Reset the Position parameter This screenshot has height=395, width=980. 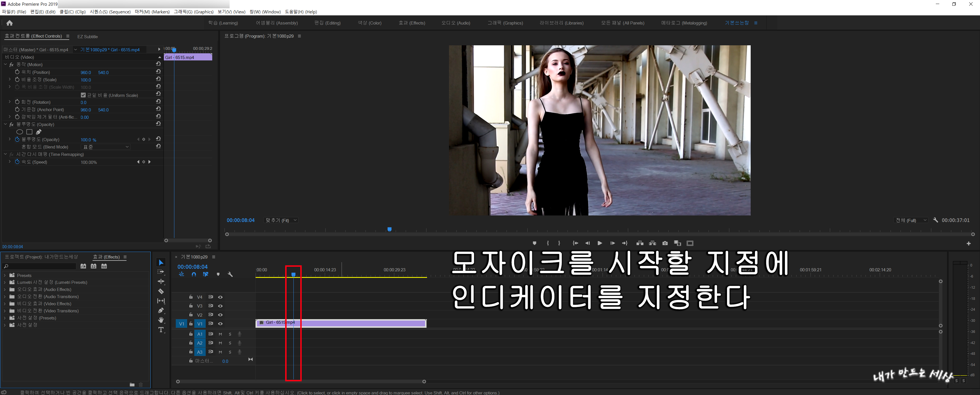click(x=158, y=72)
